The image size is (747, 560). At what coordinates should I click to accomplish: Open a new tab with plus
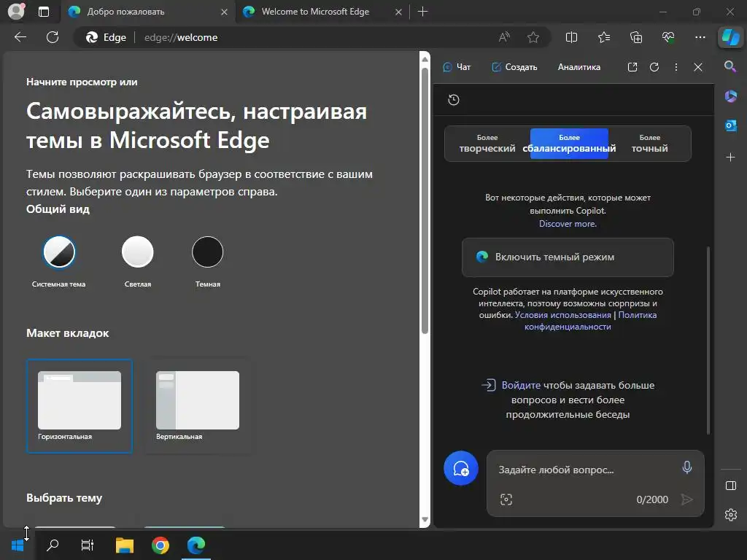pyautogui.click(x=422, y=12)
